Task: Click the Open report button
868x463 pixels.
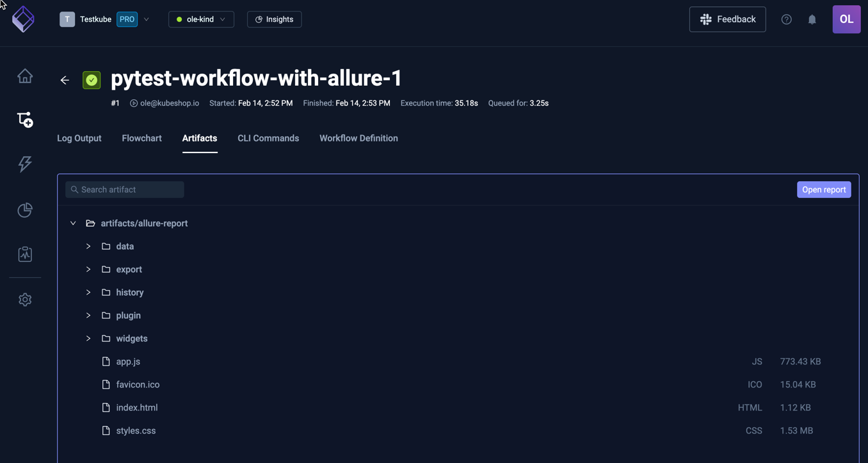Action: (824, 189)
